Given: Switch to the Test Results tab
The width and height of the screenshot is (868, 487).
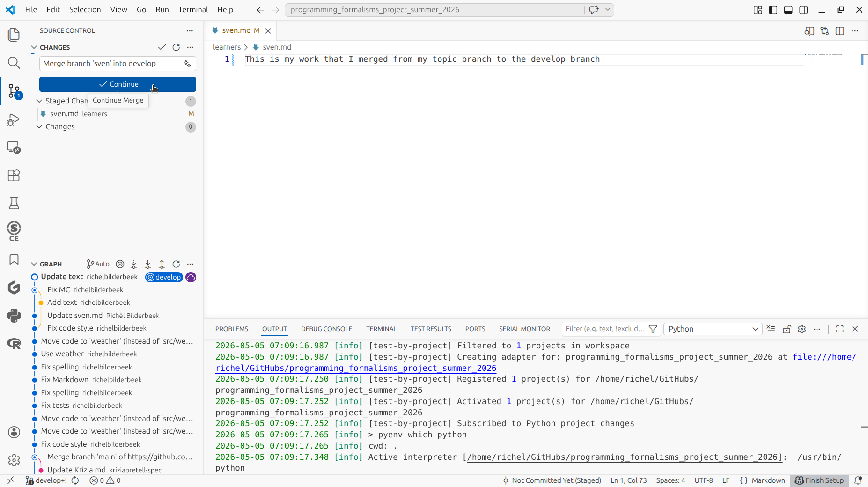Looking at the screenshot, I should click(x=431, y=329).
